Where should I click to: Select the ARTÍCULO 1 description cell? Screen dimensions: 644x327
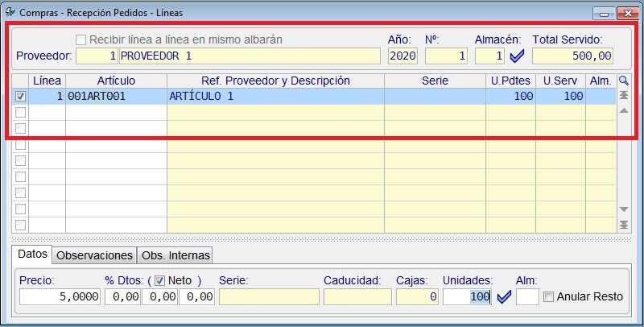pyautogui.click(x=275, y=96)
